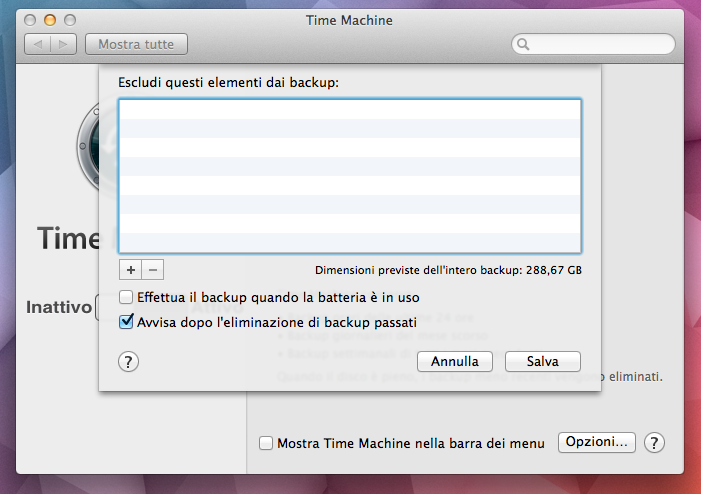The image size is (701, 494).
Task: Open help next to the Opzioni button
Action: (x=654, y=443)
